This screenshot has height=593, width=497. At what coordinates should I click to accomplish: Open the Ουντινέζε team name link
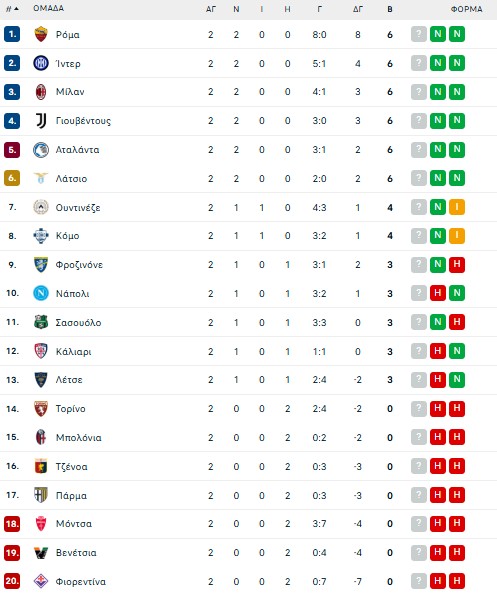[x=78, y=208]
